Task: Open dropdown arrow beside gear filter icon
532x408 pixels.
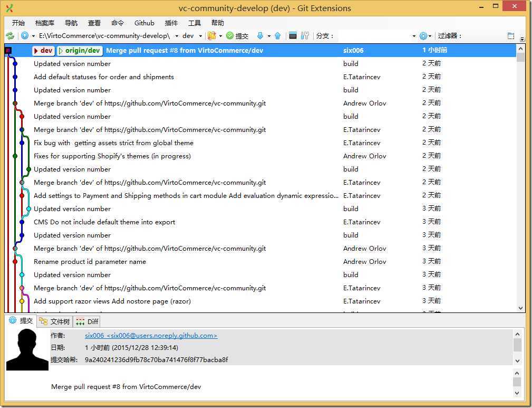Action: [x=430, y=36]
